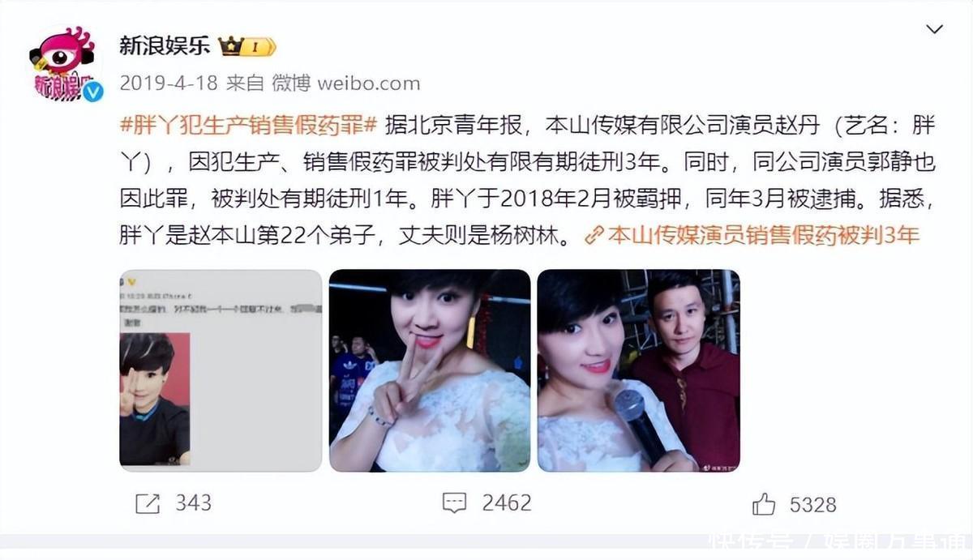This screenshot has width=973, height=560.
Task: Open comments via the speech bubble icon
Action: pos(454,503)
